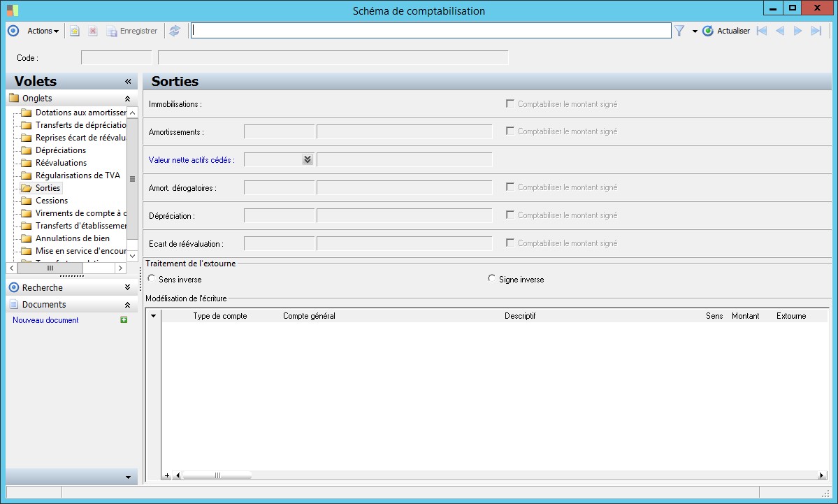Go to next record navigation icon
This screenshot has height=504, width=838.
coord(798,31)
